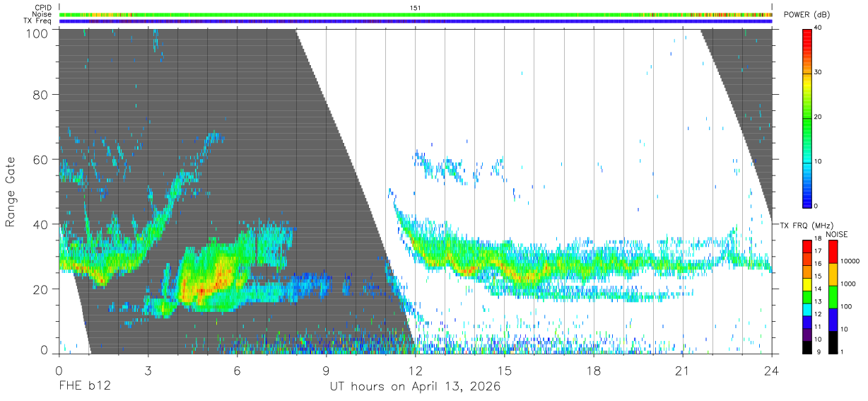Click the blue TX Freq strip above the plot

point(416,21)
